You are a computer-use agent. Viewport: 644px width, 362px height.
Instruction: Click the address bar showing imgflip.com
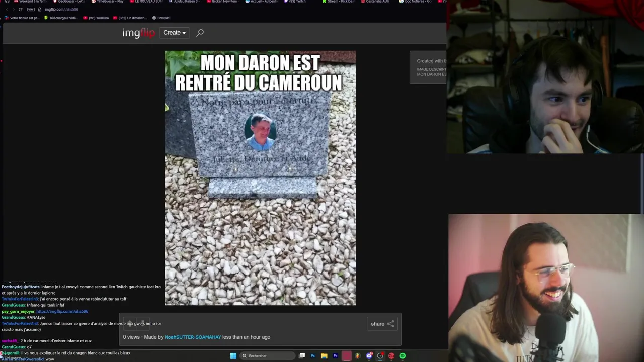pos(61,9)
